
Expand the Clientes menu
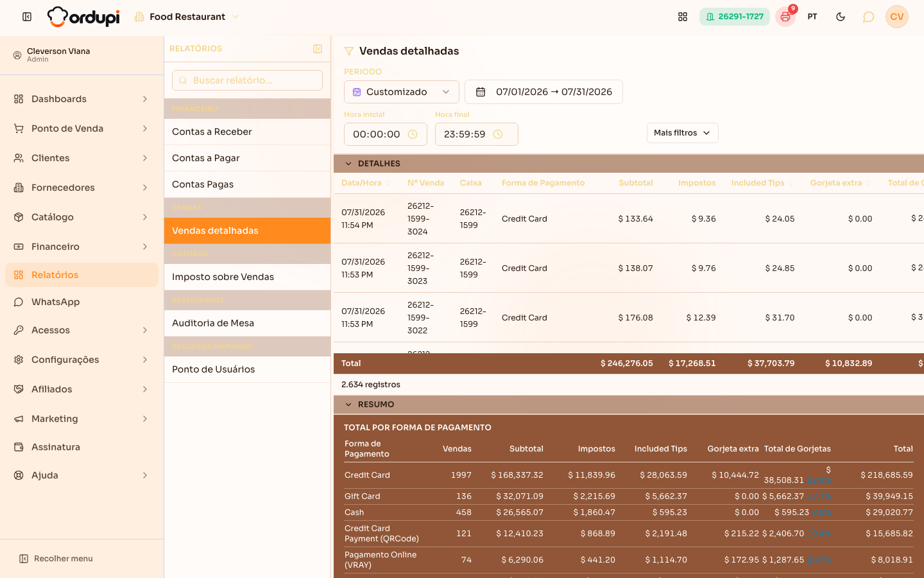coord(81,158)
